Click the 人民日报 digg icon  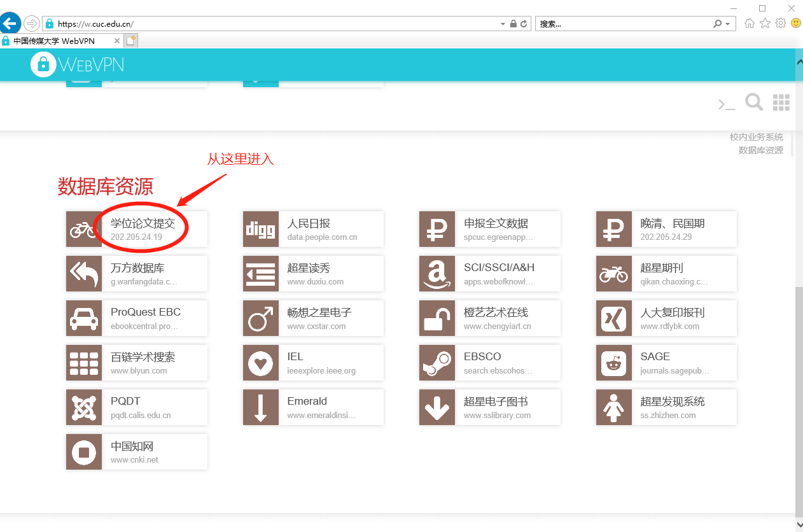coord(261,229)
